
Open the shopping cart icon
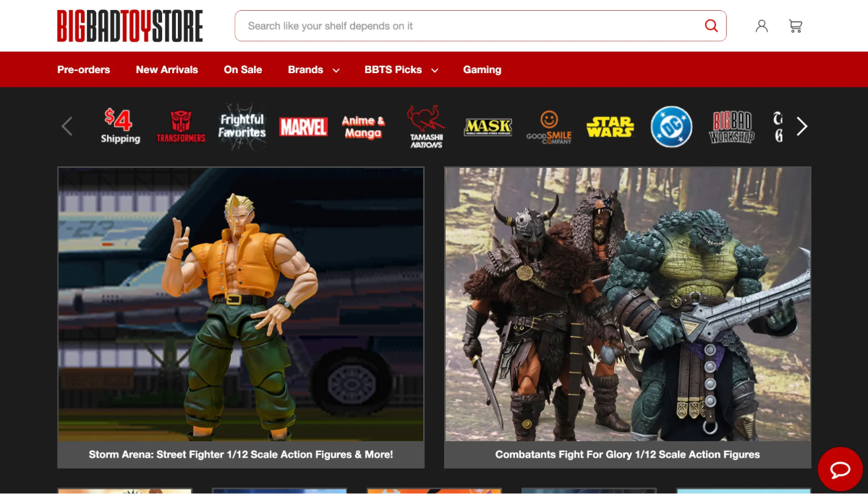[796, 26]
